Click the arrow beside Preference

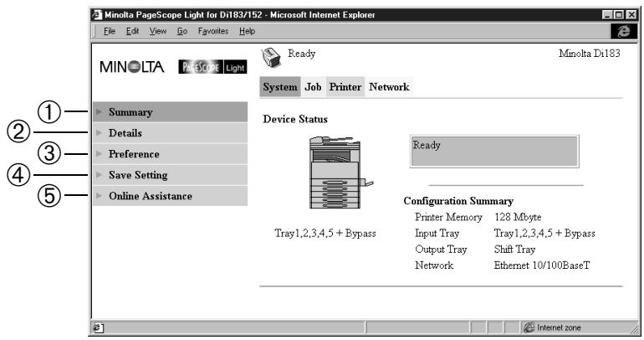coord(99,153)
